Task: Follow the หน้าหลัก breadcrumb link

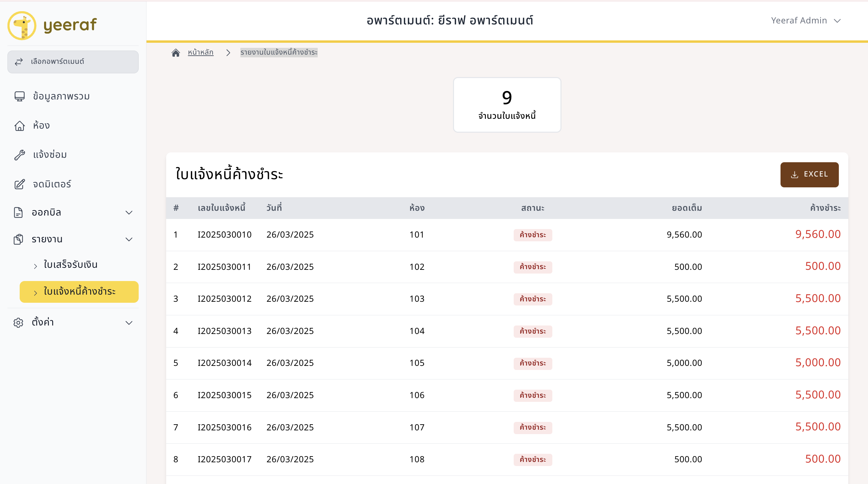Action: pyautogui.click(x=201, y=52)
